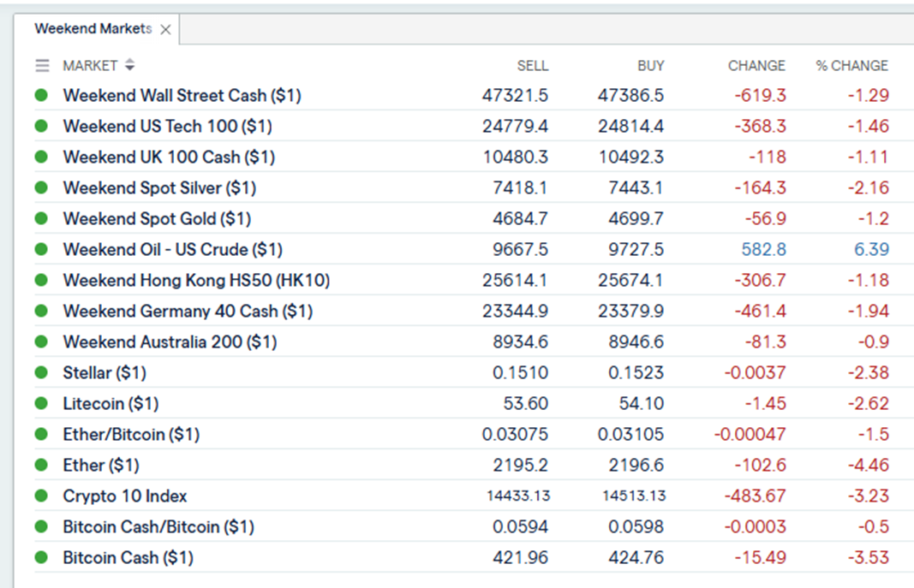
Task: Click the SELL column header
Action: pos(532,66)
